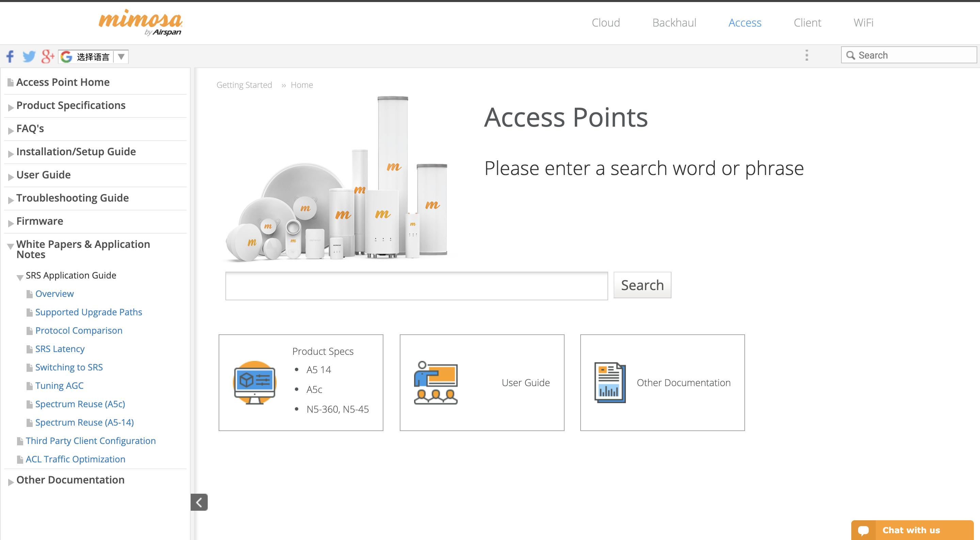Click the large search phrase input field
Viewport: 980px width, 540px height.
416,286
